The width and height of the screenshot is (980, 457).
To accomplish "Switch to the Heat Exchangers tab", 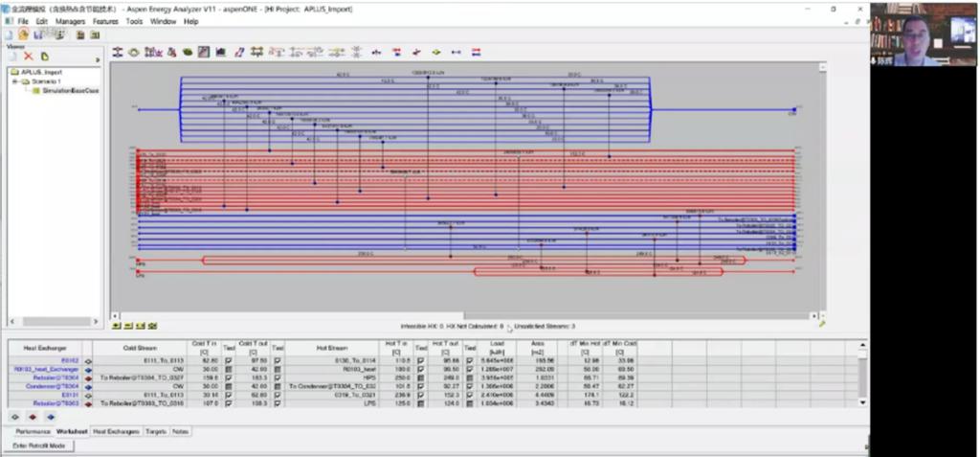I will (x=116, y=432).
